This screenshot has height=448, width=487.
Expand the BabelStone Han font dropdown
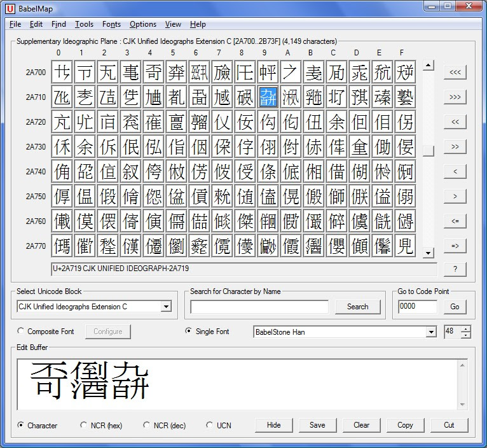(x=431, y=332)
